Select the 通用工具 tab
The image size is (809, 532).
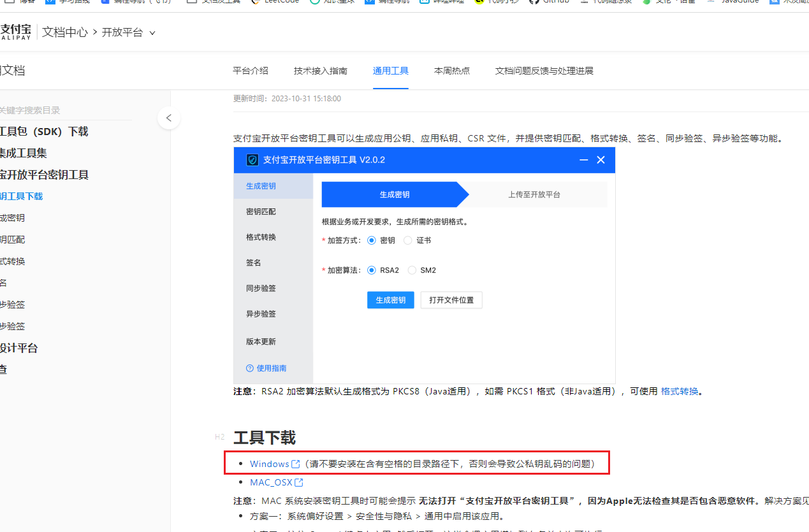click(391, 71)
